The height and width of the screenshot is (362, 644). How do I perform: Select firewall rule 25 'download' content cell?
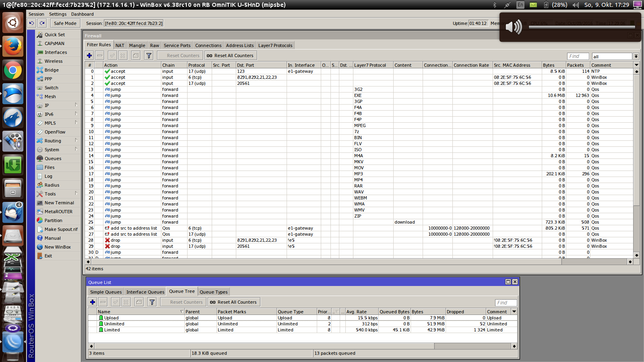coord(408,222)
